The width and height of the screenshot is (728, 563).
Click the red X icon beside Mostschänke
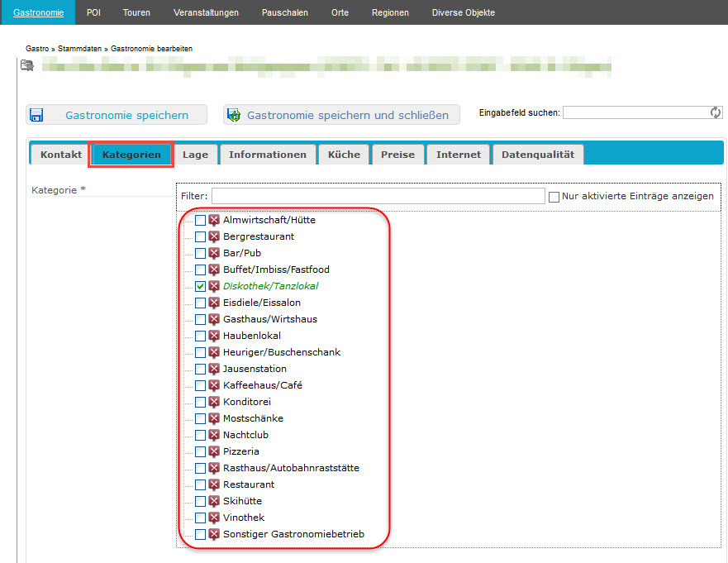coord(213,418)
